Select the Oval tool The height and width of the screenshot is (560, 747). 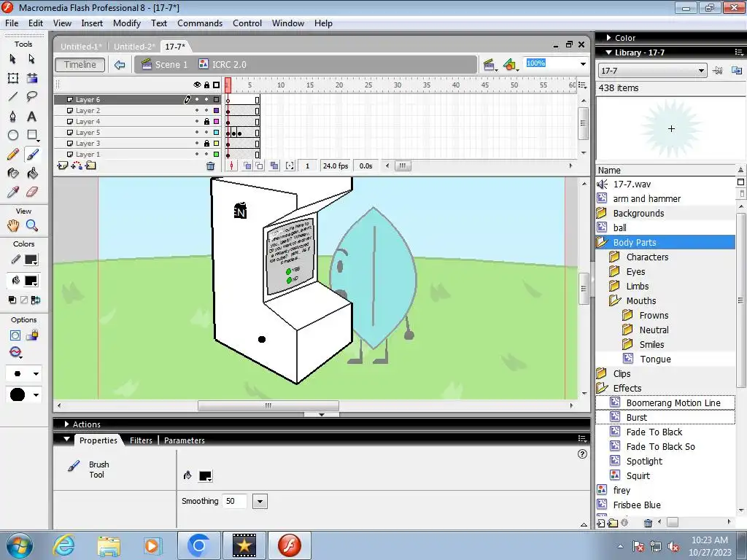click(x=13, y=135)
